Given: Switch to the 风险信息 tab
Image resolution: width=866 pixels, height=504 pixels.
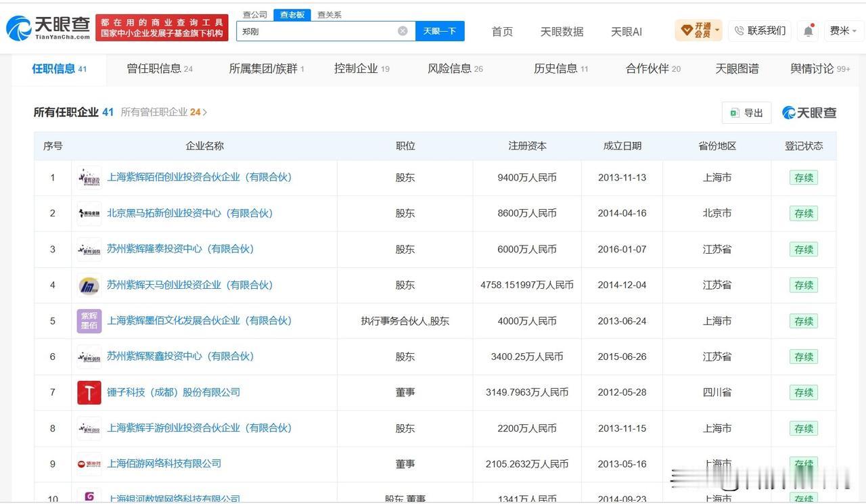Looking at the screenshot, I should (x=455, y=68).
